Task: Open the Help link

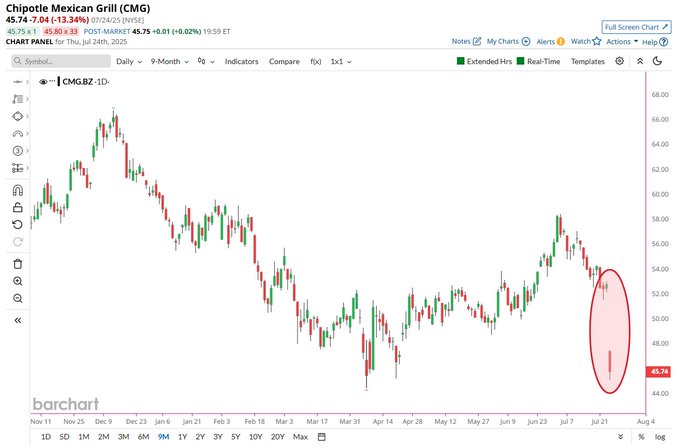Action: click(x=655, y=42)
